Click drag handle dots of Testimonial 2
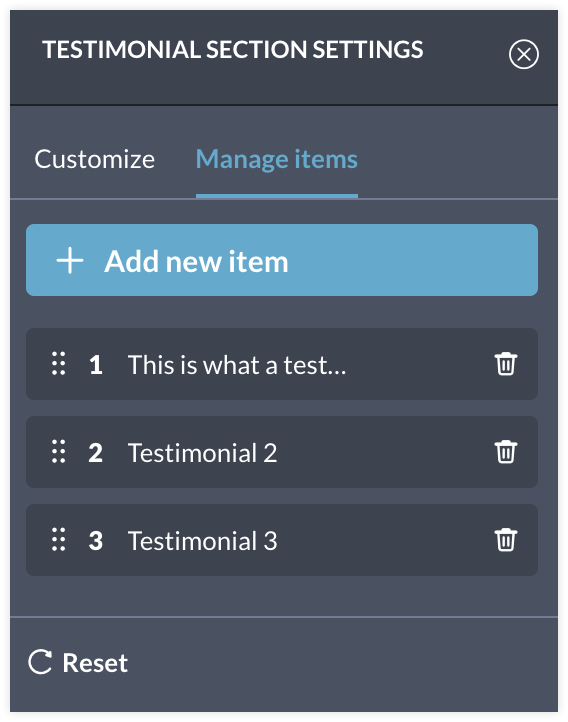 click(58, 452)
